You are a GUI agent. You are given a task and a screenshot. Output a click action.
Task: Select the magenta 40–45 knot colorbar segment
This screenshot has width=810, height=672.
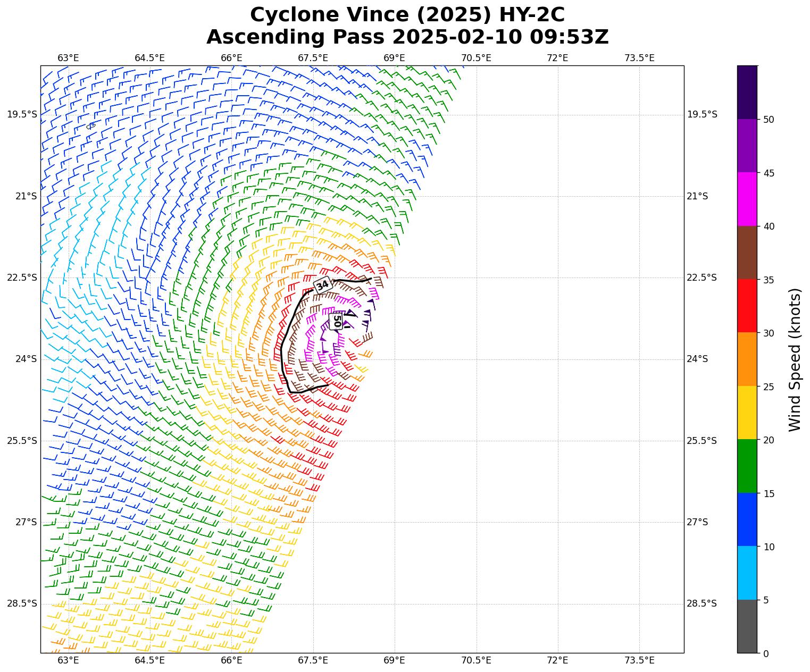tap(747, 199)
